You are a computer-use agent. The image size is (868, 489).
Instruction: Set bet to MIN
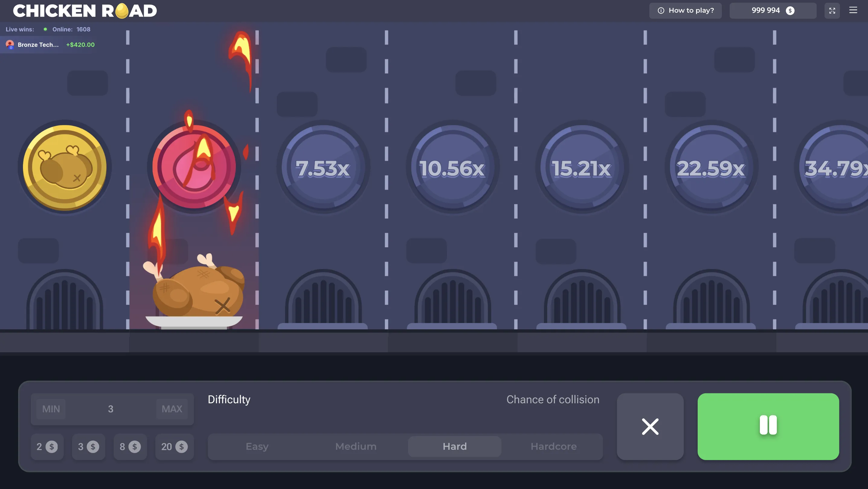51,409
